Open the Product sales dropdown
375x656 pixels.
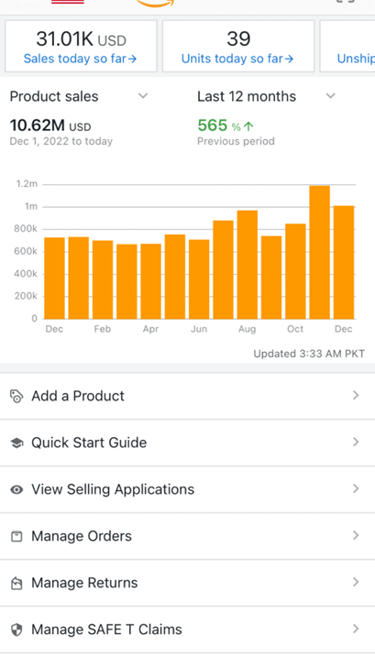tap(79, 96)
